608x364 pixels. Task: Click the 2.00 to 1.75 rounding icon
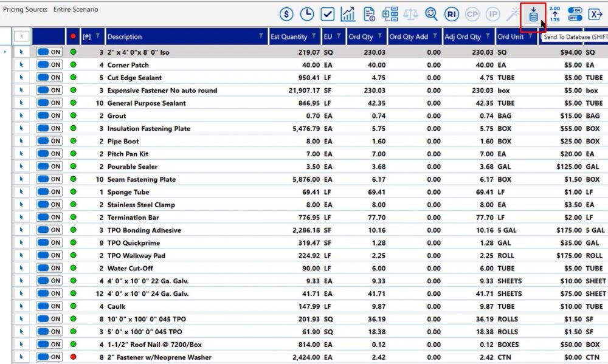click(x=554, y=14)
